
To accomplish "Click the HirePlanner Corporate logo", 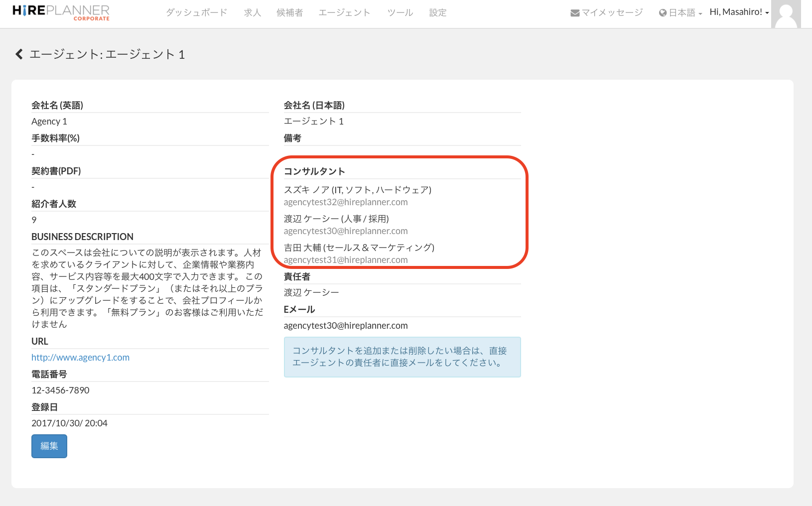I will pos(61,12).
